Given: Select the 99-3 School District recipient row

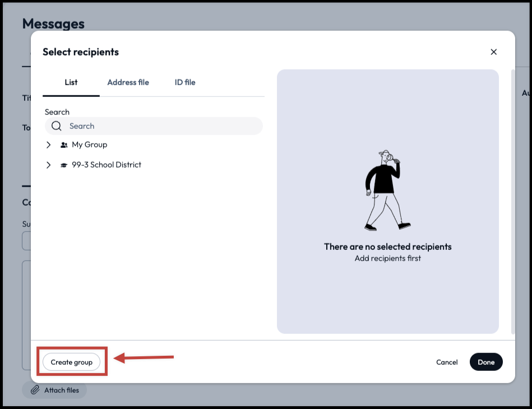Looking at the screenshot, I should pyautogui.click(x=107, y=165).
